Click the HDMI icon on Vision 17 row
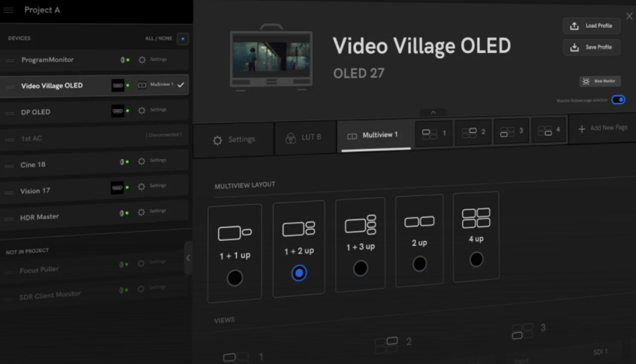This screenshot has width=636, height=364. point(118,188)
